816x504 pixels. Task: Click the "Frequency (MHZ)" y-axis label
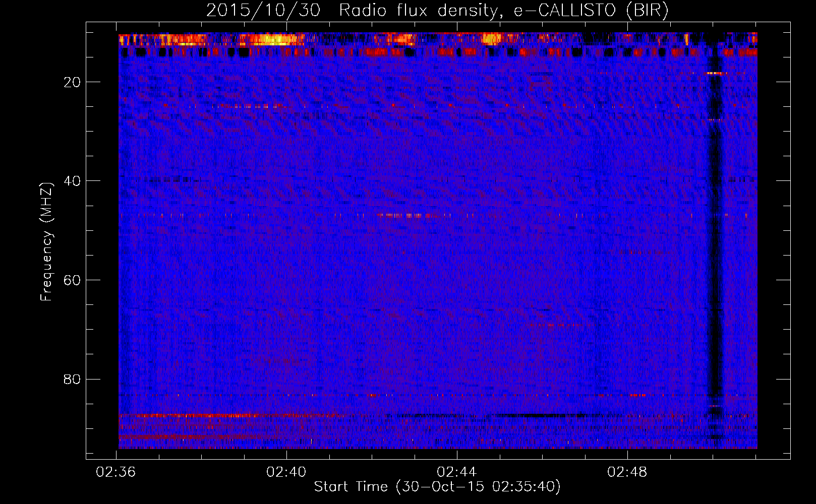coord(46,242)
